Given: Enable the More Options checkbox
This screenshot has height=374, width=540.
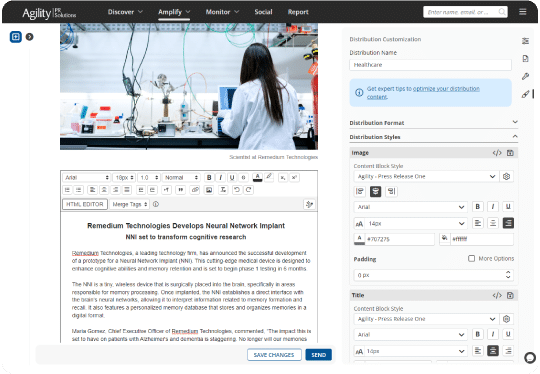Looking at the screenshot, I should pyautogui.click(x=471, y=258).
